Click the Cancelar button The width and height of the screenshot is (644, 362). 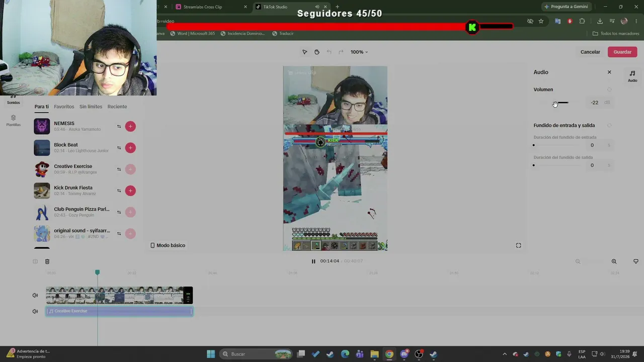pyautogui.click(x=590, y=52)
